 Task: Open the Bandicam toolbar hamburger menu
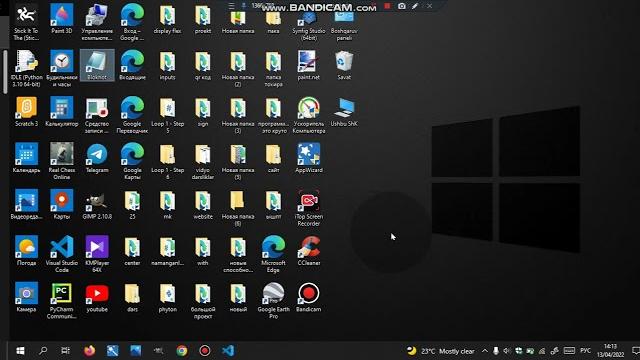click(231, 6)
